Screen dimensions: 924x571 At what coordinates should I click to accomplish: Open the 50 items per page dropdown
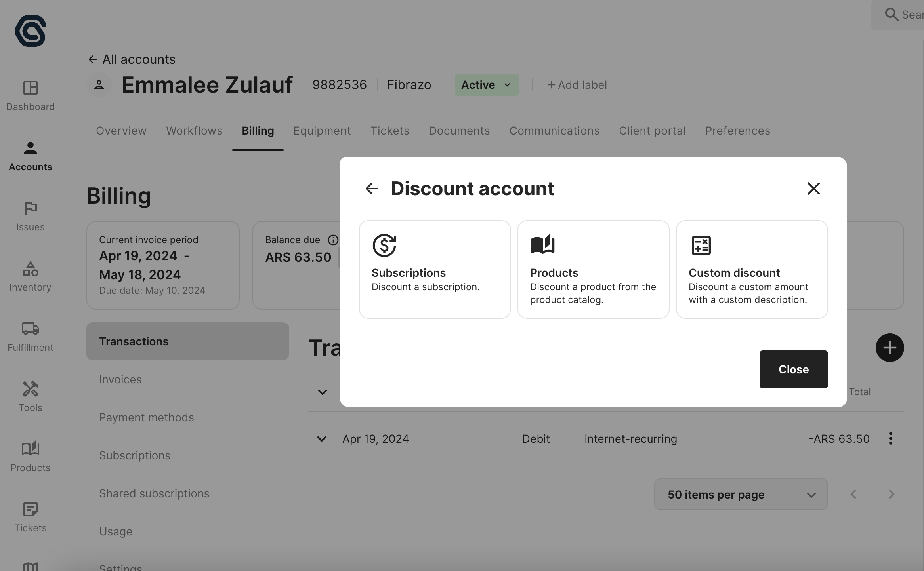coord(741,494)
